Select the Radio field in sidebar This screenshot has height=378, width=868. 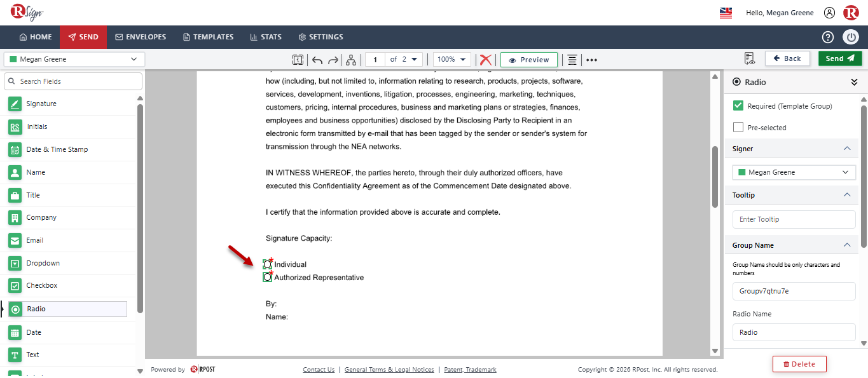pyautogui.click(x=67, y=309)
